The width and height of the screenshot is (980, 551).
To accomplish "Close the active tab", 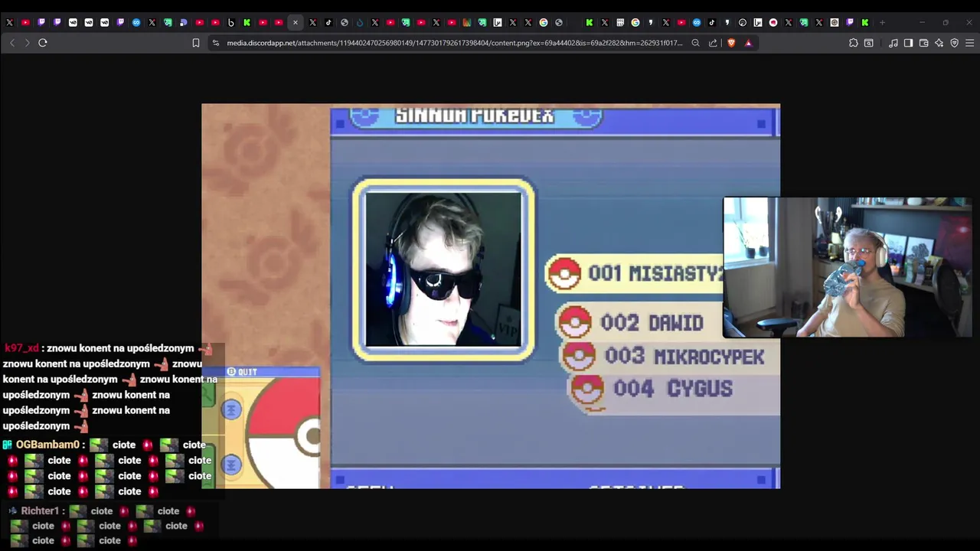I will point(295,22).
